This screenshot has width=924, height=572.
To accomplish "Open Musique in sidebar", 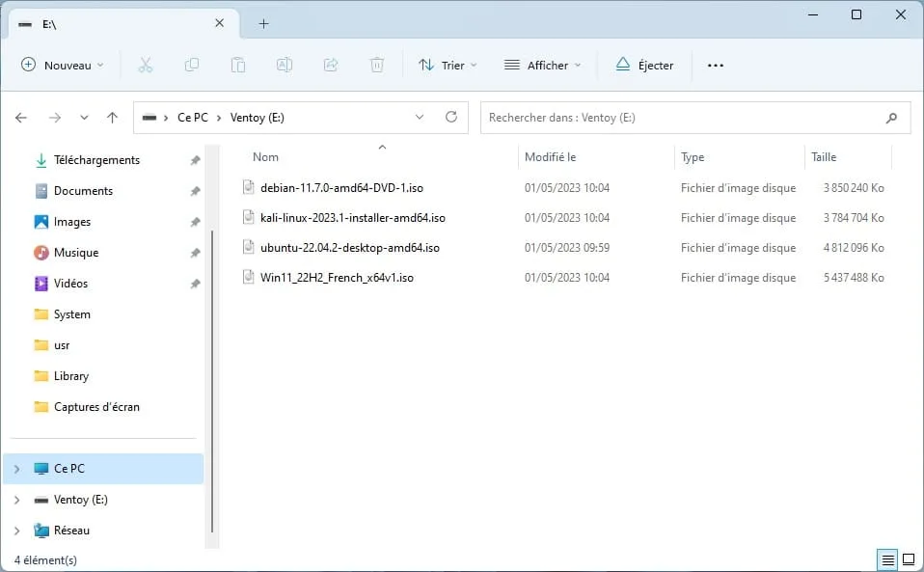I will (x=76, y=253).
